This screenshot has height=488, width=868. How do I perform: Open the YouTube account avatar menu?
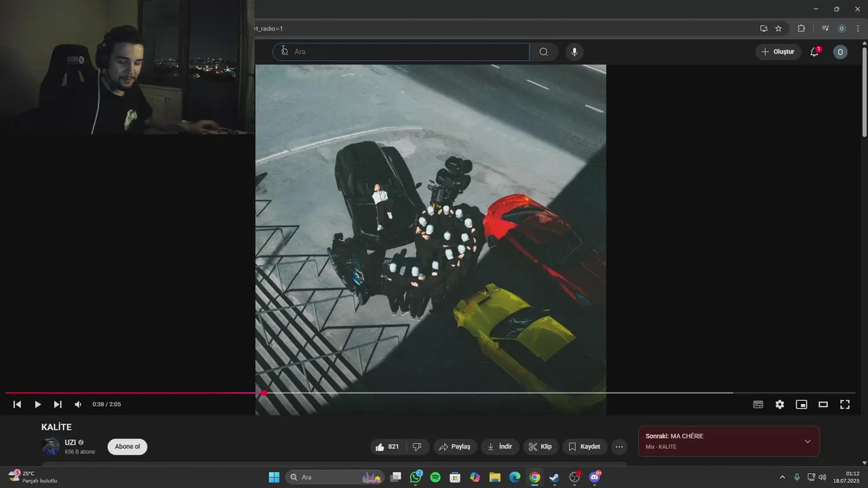[840, 52]
